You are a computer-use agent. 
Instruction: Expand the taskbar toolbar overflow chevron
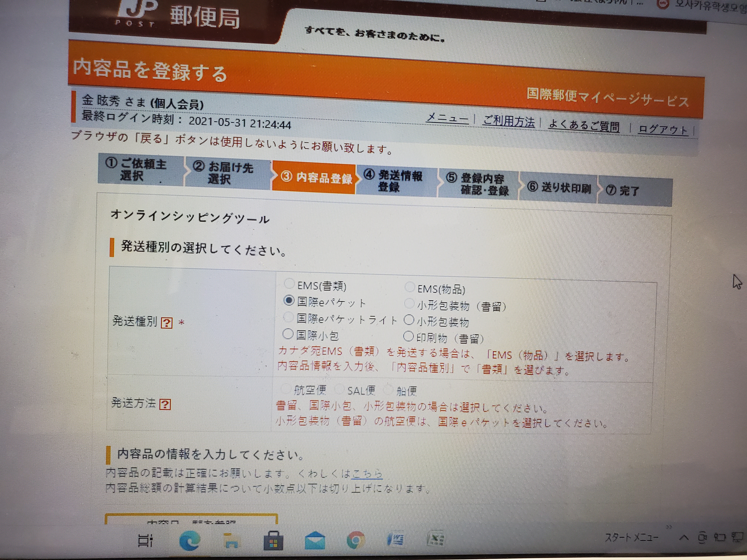click(669, 527)
